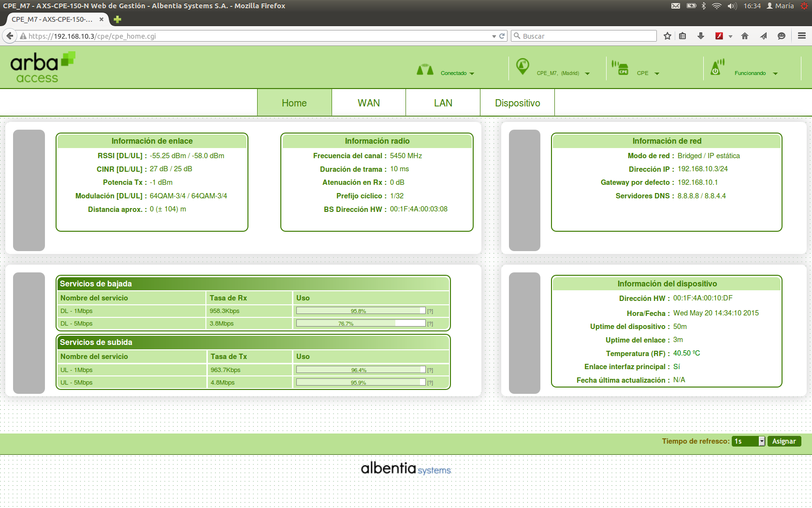Switch to the WAN tab

(x=368, y=103)
